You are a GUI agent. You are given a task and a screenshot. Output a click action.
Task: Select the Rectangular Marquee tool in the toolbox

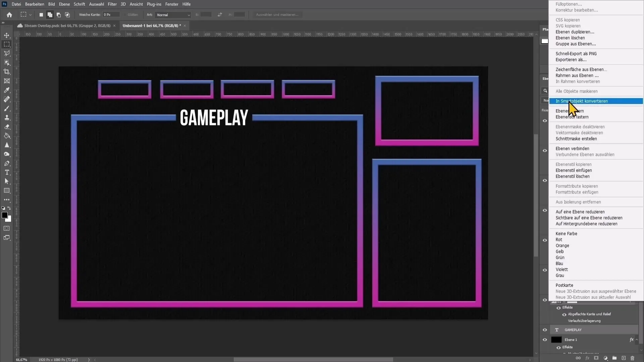tap(7, 44)
